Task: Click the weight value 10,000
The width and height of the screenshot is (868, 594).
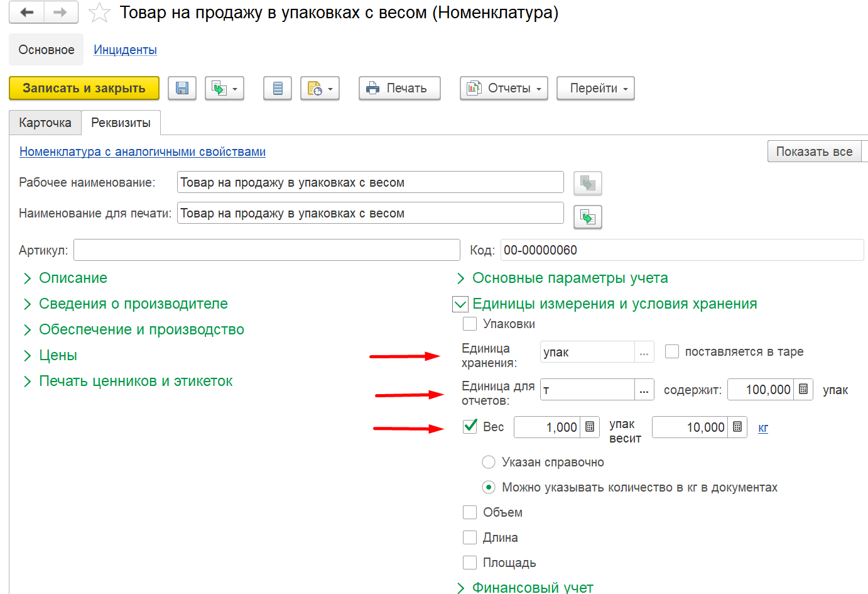Action: click(x=690, y=427)
